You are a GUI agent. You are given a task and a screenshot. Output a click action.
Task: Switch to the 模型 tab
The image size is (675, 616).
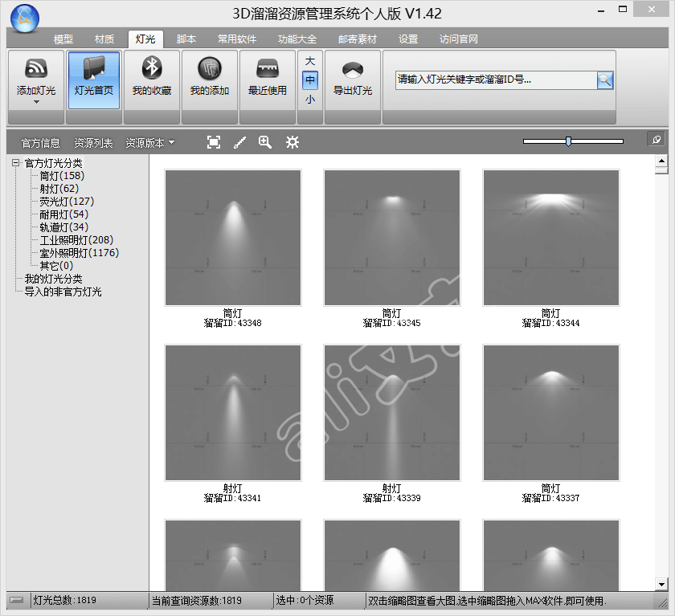point(63,39)
